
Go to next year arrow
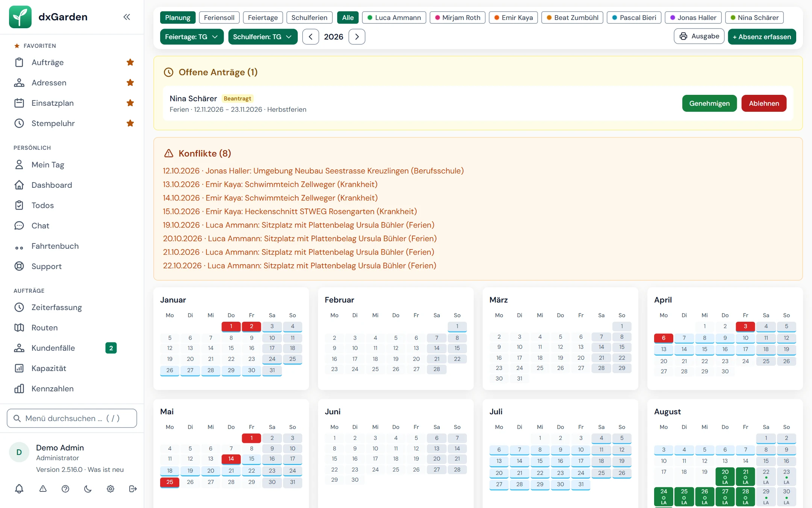357,37
